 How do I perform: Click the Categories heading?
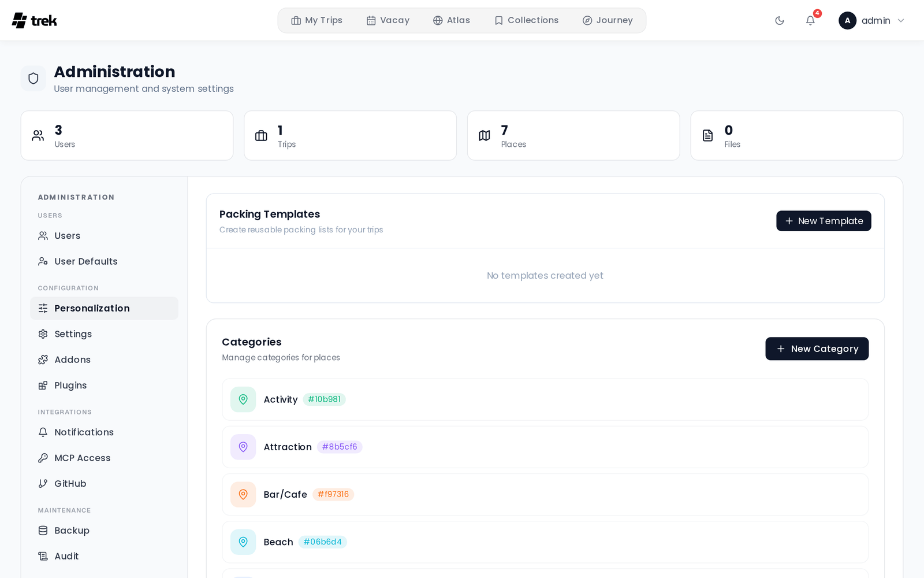252,342
